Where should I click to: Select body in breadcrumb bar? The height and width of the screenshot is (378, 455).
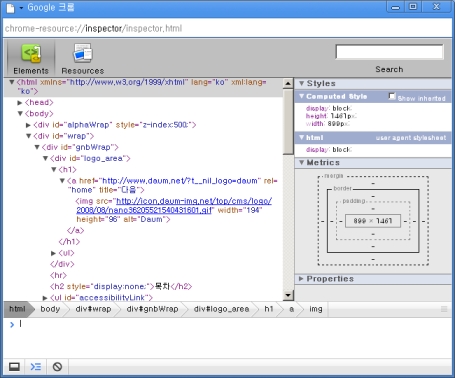[50, 309]
